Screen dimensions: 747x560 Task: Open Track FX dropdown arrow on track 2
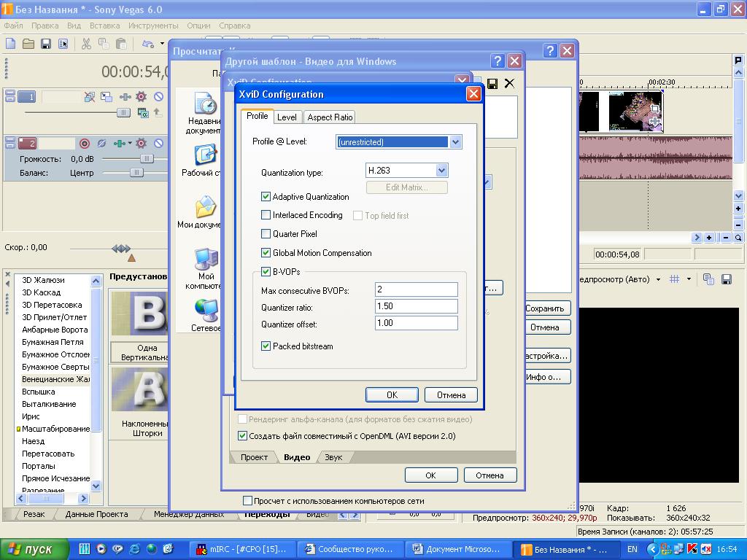(x=130, y=144)
